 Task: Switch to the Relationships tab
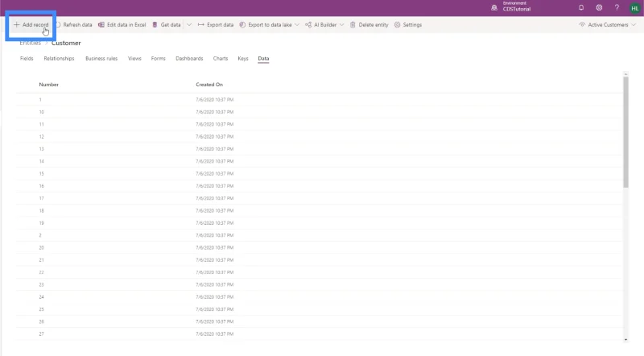click(59, 58)
